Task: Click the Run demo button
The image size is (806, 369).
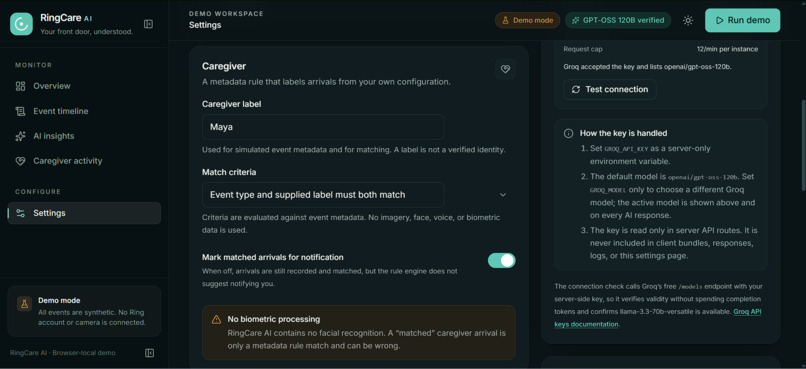Action: (x=742, y=21)
